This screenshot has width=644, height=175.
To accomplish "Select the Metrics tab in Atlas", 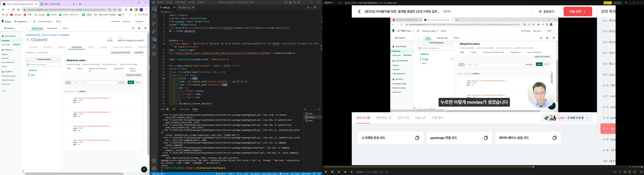I will click(62, 47).
